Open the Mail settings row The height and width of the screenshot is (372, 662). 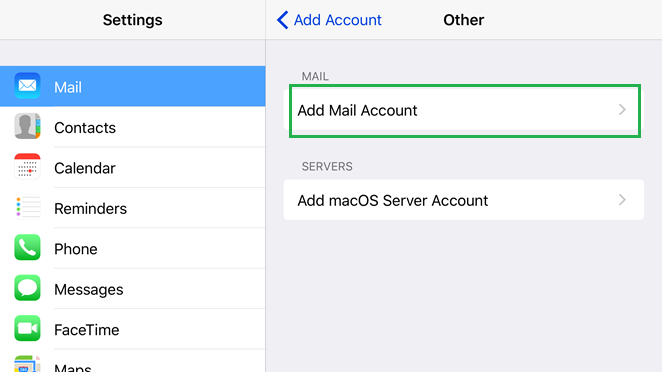click(x=133, y=86)
